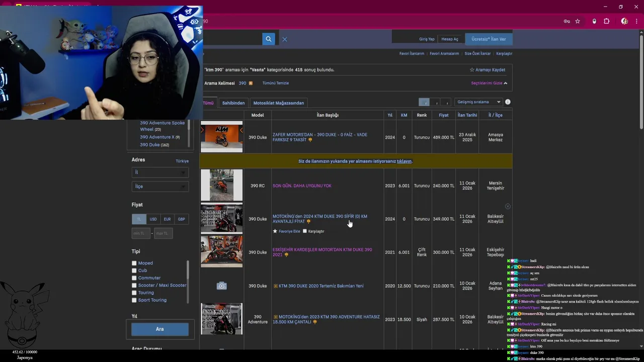Open the password key icon in address bar

(567, 21)
